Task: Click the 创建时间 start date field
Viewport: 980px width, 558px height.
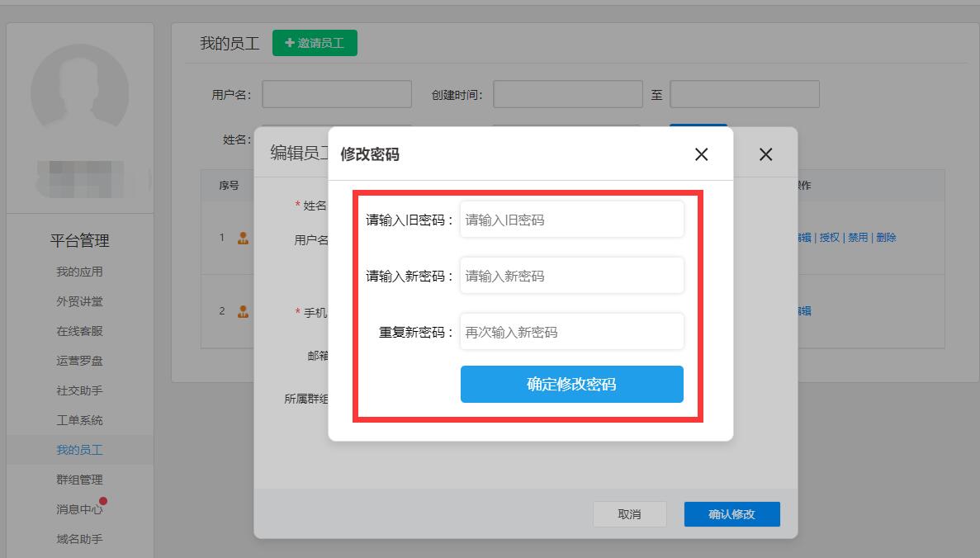Action: (x=567, y=93)
